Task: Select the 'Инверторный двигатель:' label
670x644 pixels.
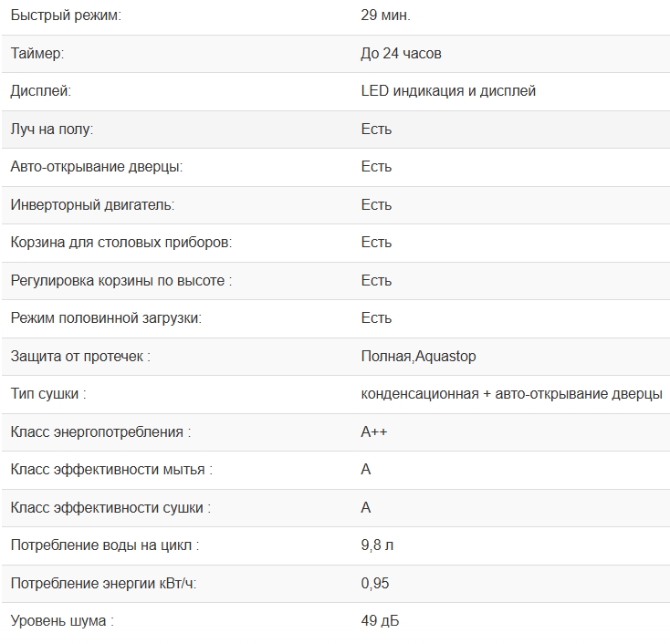Action: click(92, 205)
